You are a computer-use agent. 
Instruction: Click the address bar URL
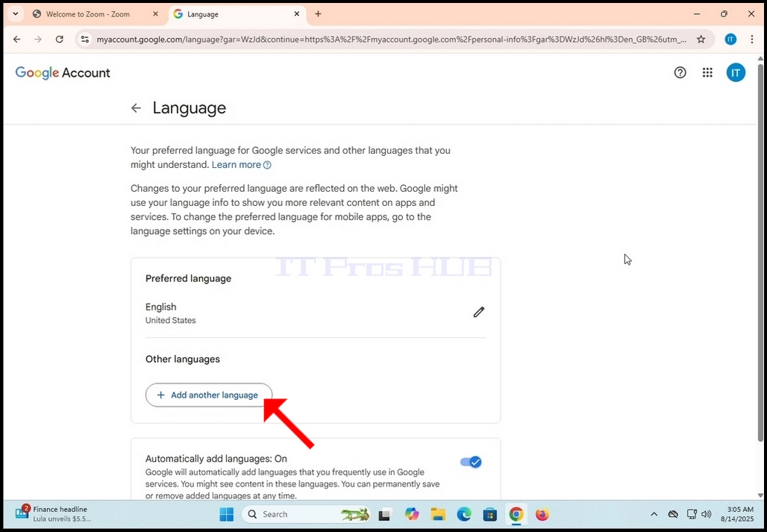391,39
